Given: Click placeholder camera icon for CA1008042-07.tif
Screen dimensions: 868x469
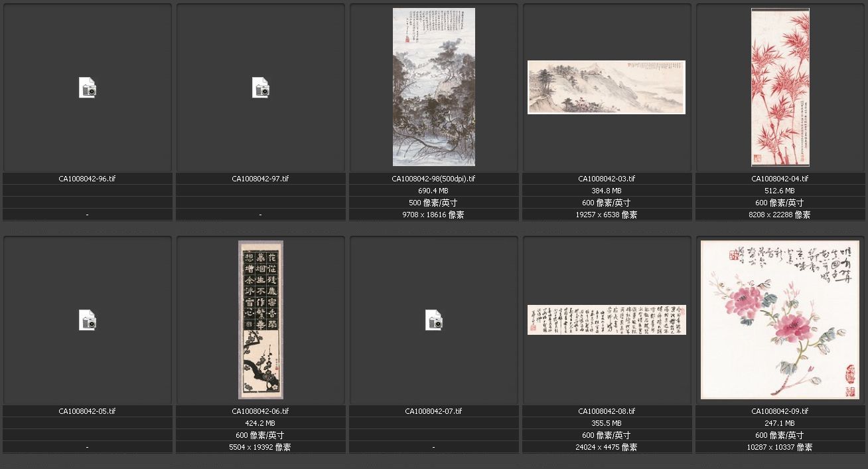Looking at the screenshot, I should click(x=434, y=320).
